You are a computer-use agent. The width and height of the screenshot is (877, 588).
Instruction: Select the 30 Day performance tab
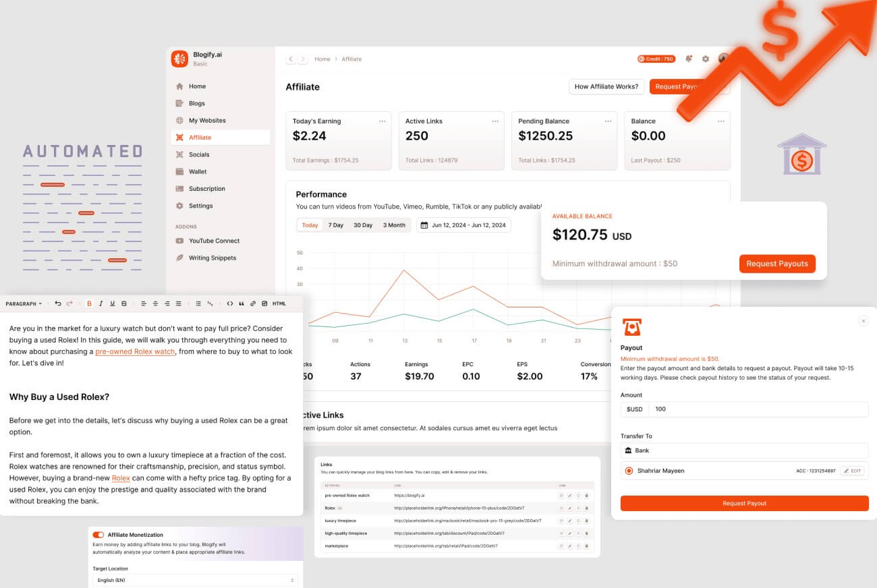click(363, 225)
